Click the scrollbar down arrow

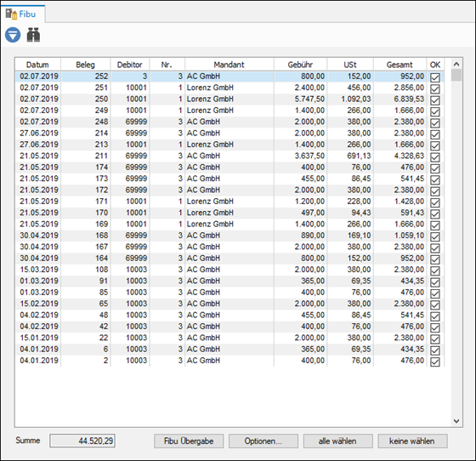[456, 421]
